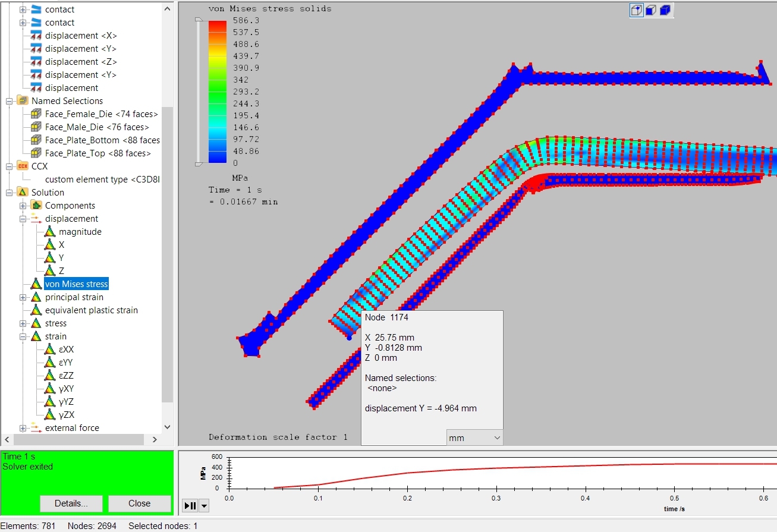Collapse the Solution displacement node above magnitude

click(23, 219)
